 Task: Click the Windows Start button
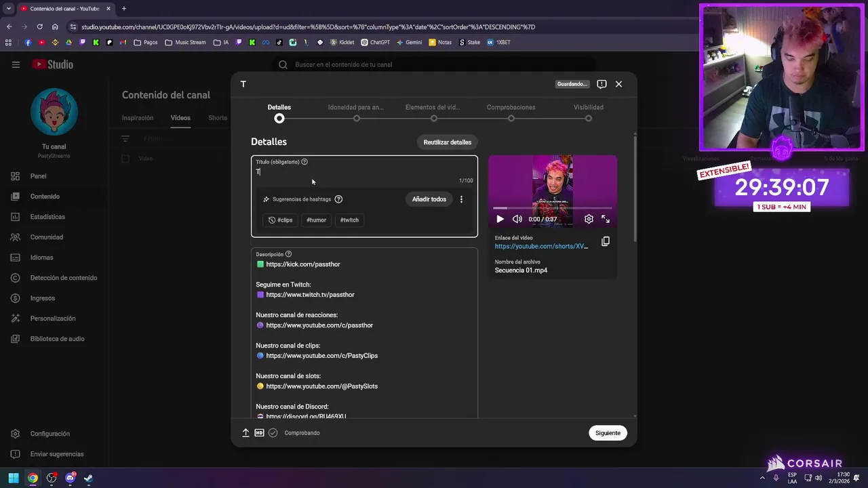pos(14,478)
